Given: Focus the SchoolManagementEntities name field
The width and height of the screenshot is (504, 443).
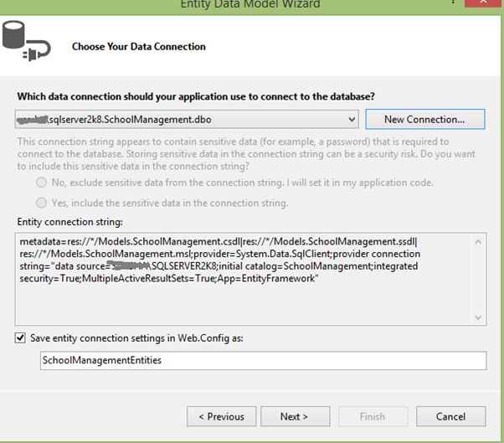Looking at the screenshot, I should pyautogui.click(x=263, y=360).
